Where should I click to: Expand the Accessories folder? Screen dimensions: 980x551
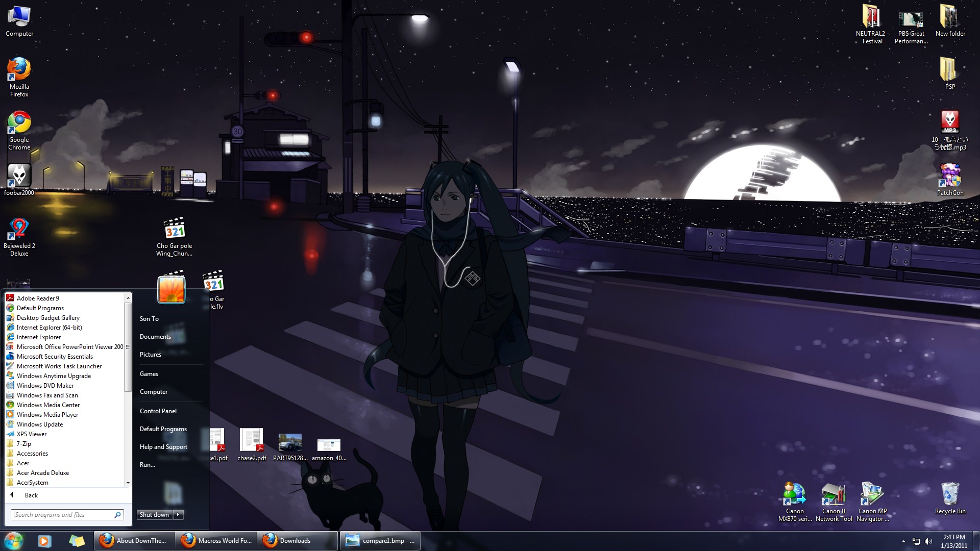tap(65, 453)
